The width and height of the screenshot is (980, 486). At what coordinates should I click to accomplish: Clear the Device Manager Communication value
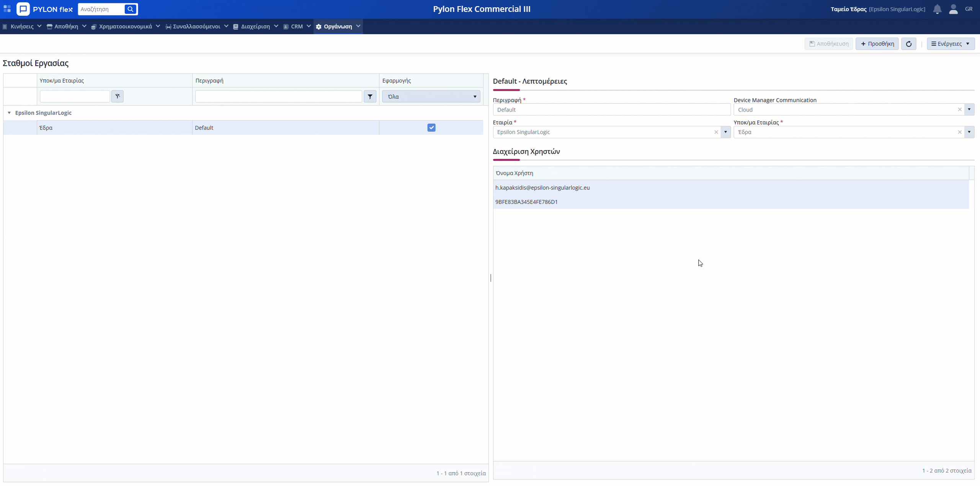tap(959, 110)
